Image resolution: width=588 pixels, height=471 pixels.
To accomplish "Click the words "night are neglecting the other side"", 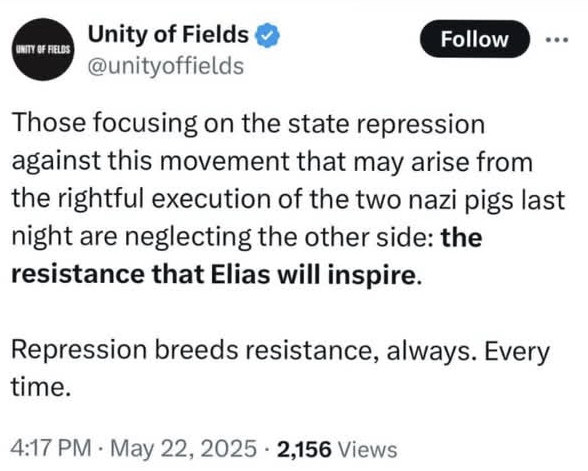I will (223, 237).
